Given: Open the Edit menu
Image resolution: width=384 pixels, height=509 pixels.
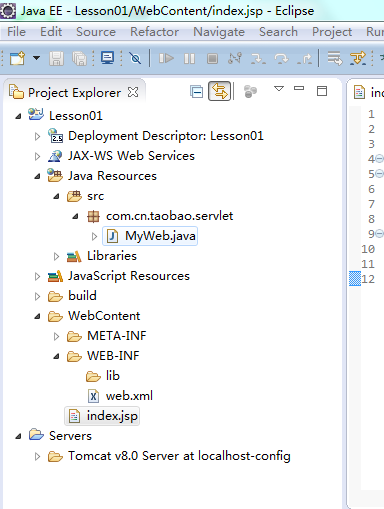Looking at the screenshot, I should [51, 32].
